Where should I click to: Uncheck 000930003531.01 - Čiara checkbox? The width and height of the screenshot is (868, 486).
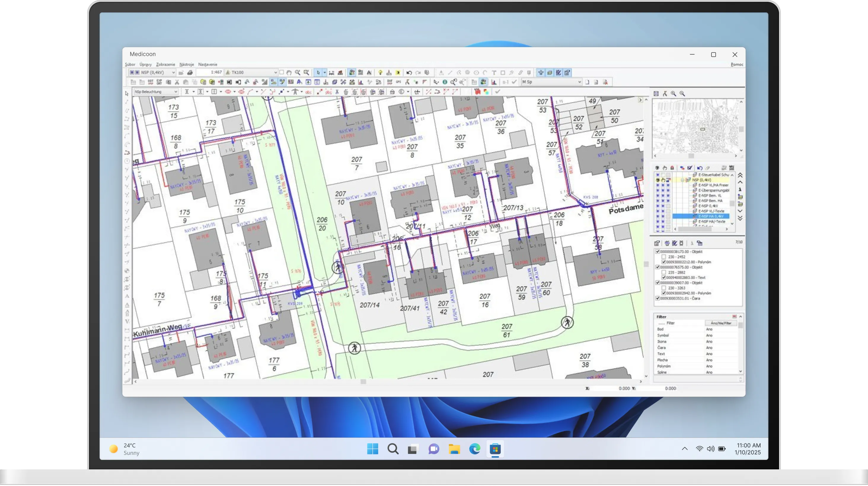point(658,298)
